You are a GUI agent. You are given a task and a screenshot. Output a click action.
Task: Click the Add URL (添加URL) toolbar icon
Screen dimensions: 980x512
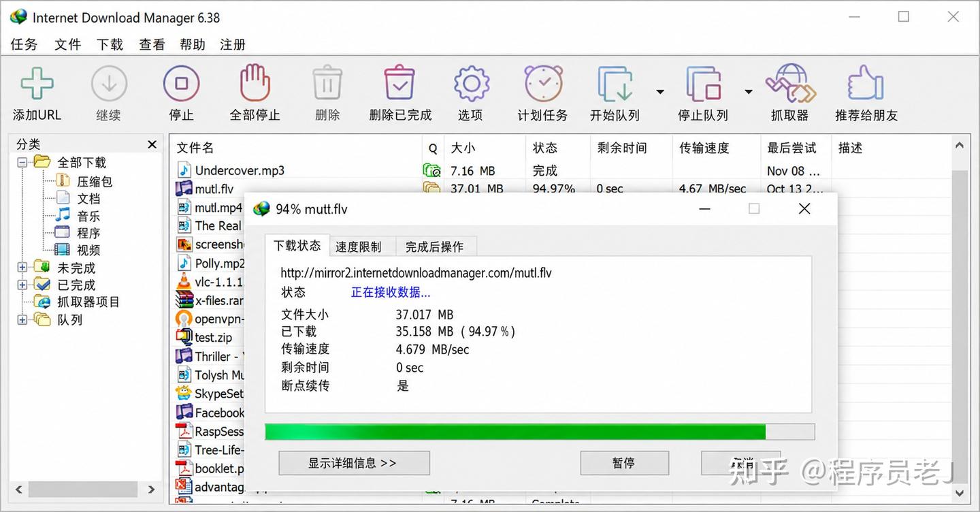click(37, 84)
